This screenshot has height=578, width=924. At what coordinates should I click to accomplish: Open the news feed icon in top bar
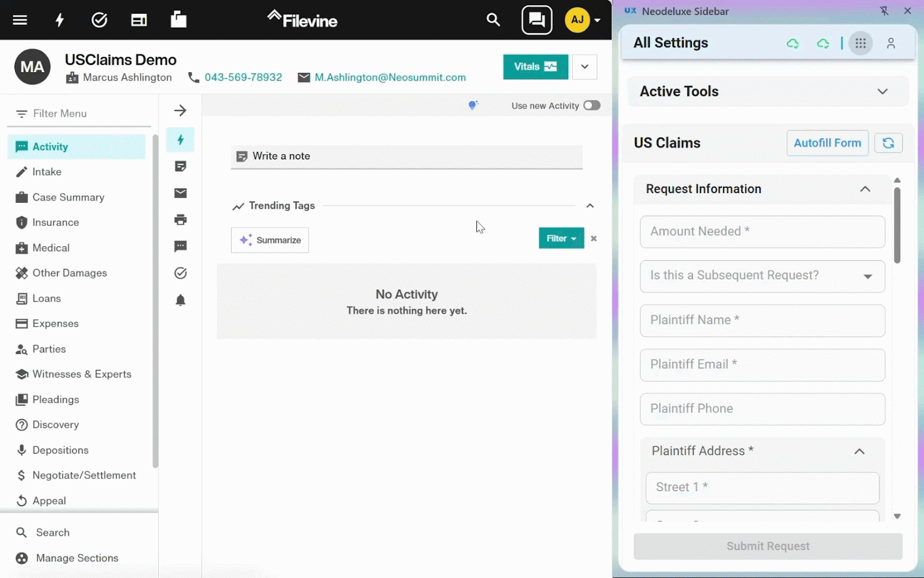point(139,20)
